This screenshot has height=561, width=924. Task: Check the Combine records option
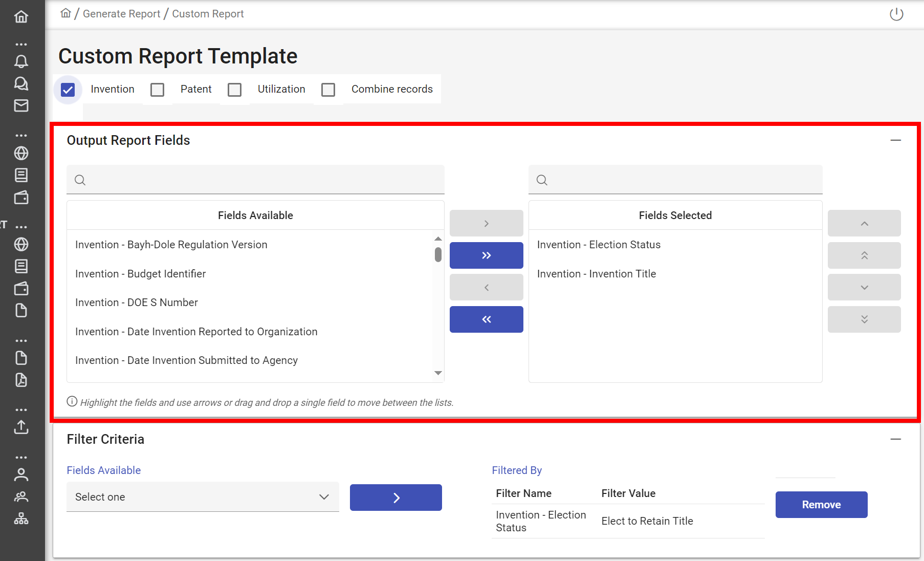[328, 89]
